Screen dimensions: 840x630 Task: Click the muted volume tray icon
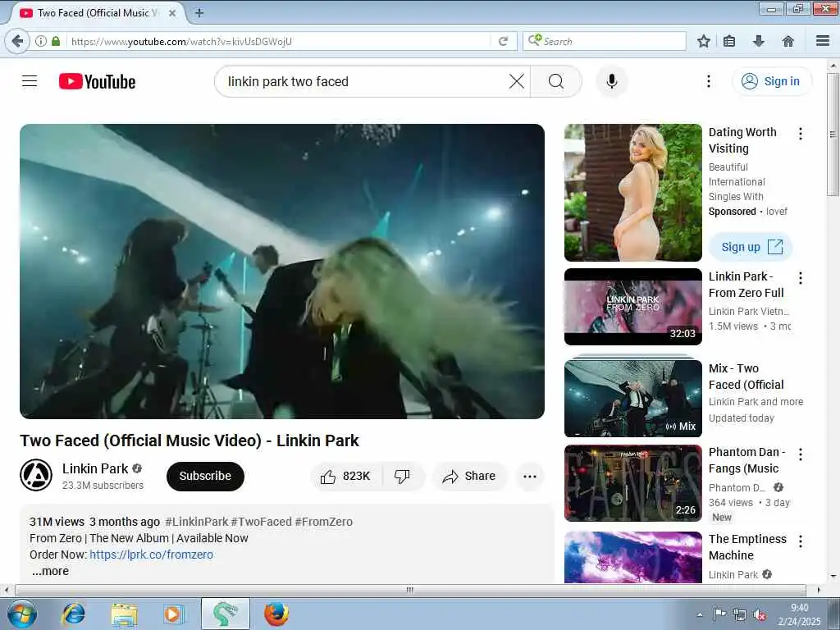click(x=760, y=614)
